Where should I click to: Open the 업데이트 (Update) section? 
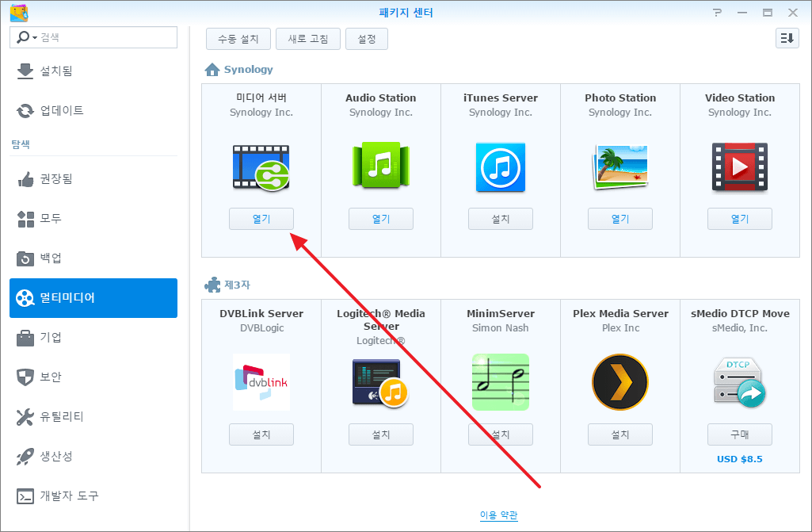pos(93,110)
